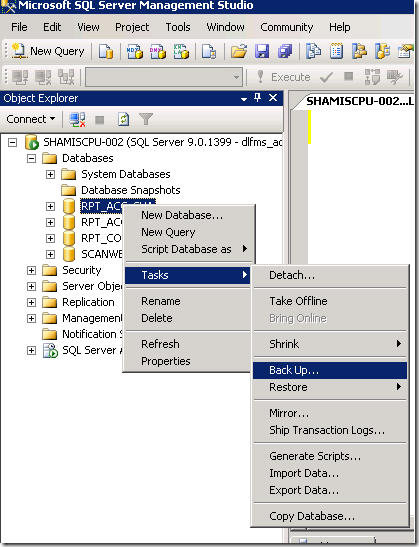Choose Detach... from Tasks submenu
The height and width of the screenshot is (547, 419).
[x=330, y=275]
